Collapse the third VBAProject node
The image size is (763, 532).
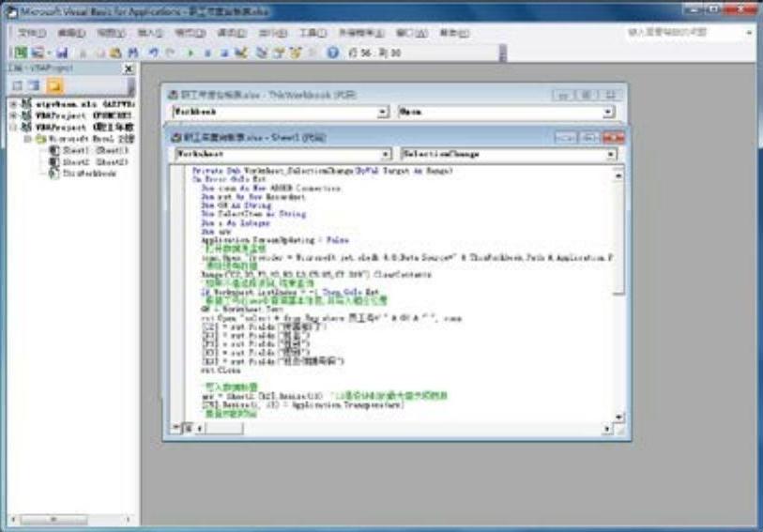point(14,127)
